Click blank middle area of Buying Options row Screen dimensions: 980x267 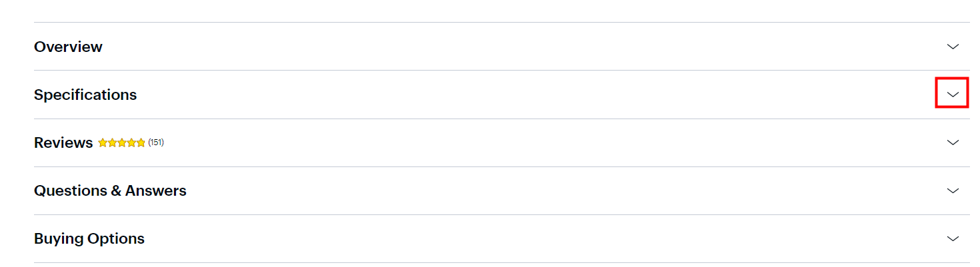(500, 238)
